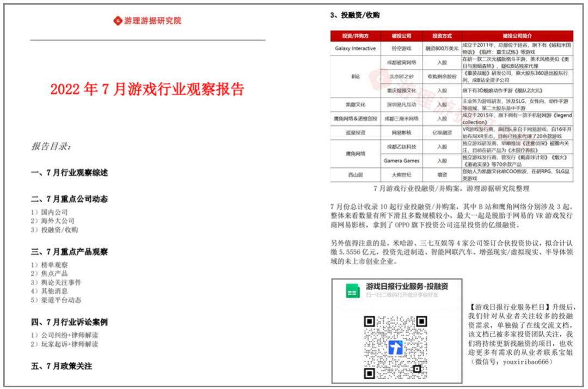
Task: Jump to 四、7月行业诉讼案例 section
Action: click(x=69, y=322)
